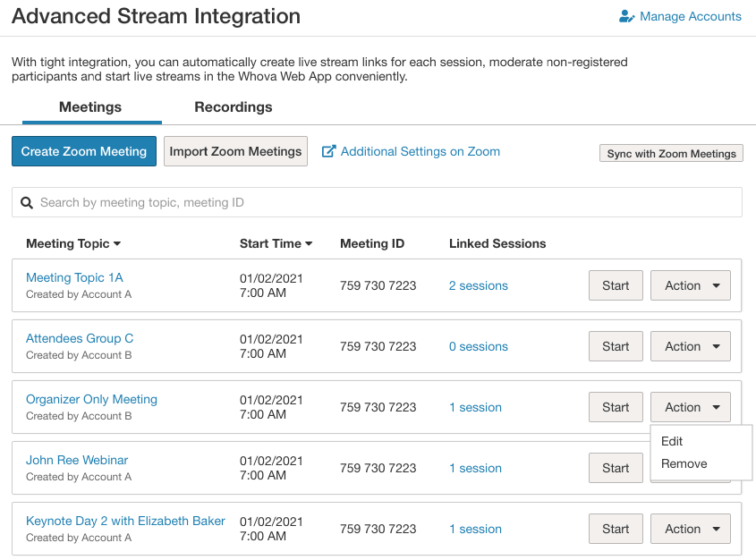This screenshot has height=560, width=756.
Task: Sort by Start Time arrow
Action: [309, 244]
